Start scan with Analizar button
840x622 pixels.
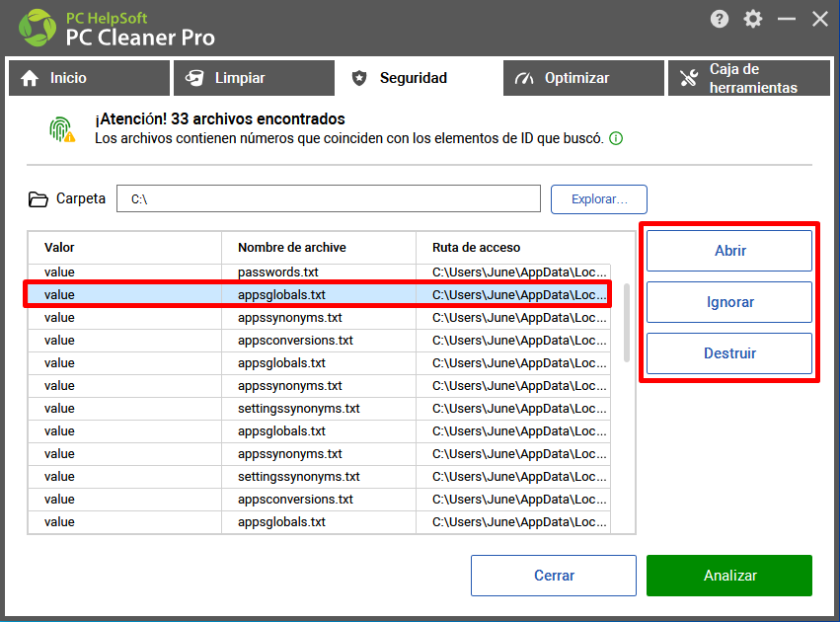click(728, 576)
